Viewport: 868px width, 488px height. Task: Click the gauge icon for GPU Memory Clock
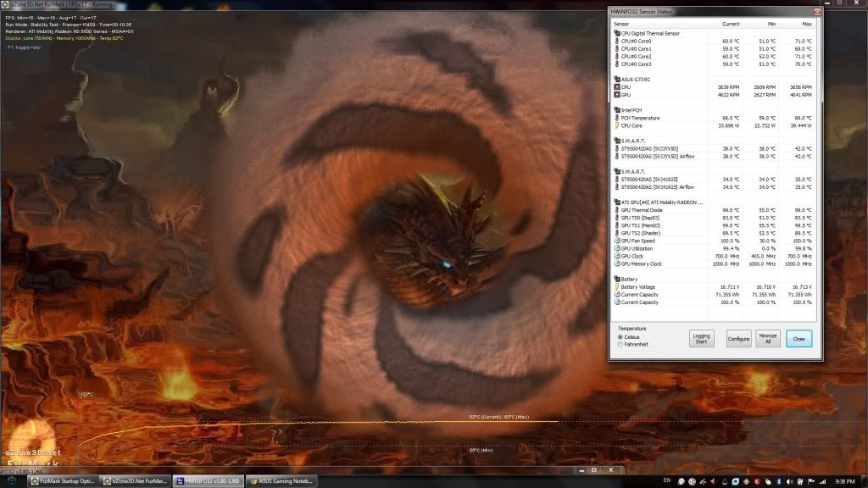tap(617, 264)
